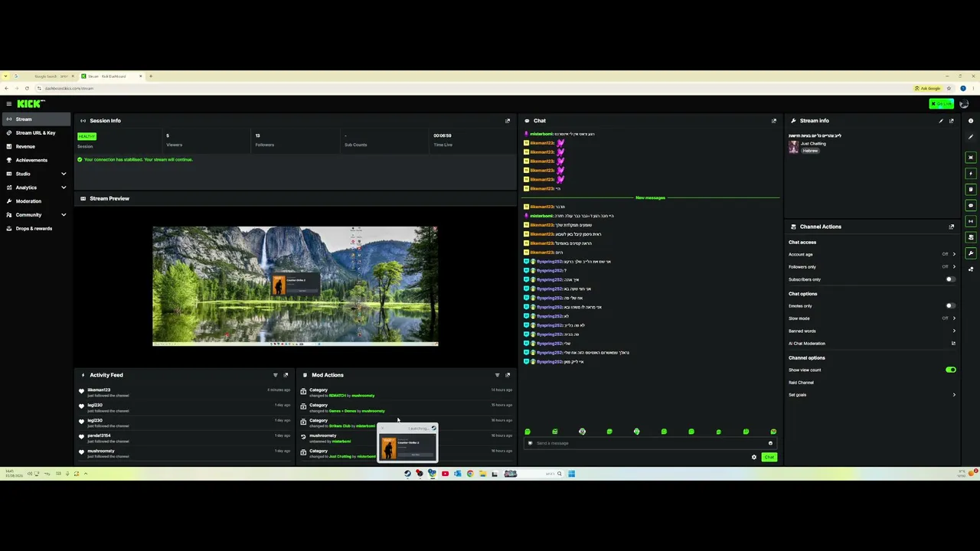The image size is (980, 551).
Task: Click the lightning bolt icon in right rail
Action: (971, 174)
